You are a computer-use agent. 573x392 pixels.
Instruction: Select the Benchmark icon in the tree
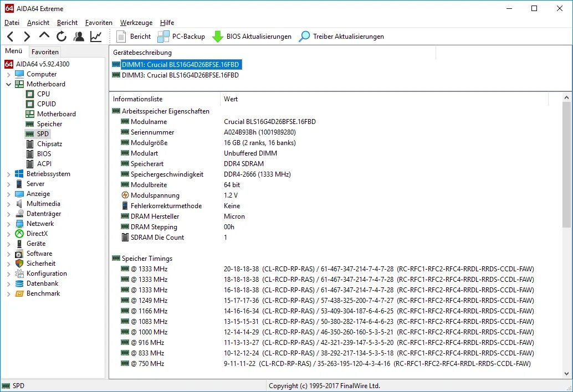(19, 293)
